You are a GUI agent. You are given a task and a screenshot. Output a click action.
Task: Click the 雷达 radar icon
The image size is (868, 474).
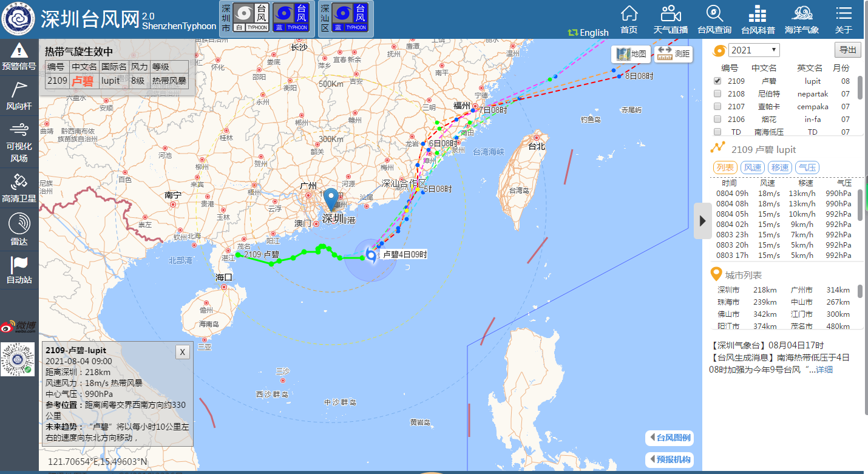tap(19, 229)
